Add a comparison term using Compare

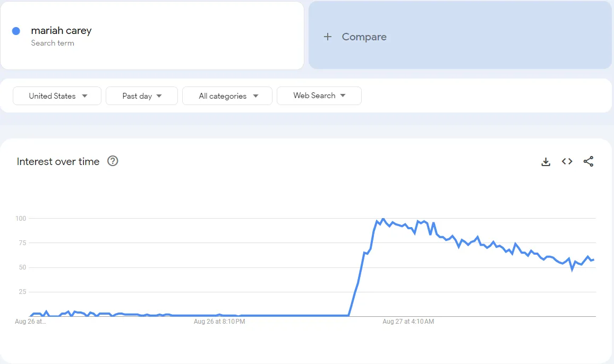click(364, 37)
